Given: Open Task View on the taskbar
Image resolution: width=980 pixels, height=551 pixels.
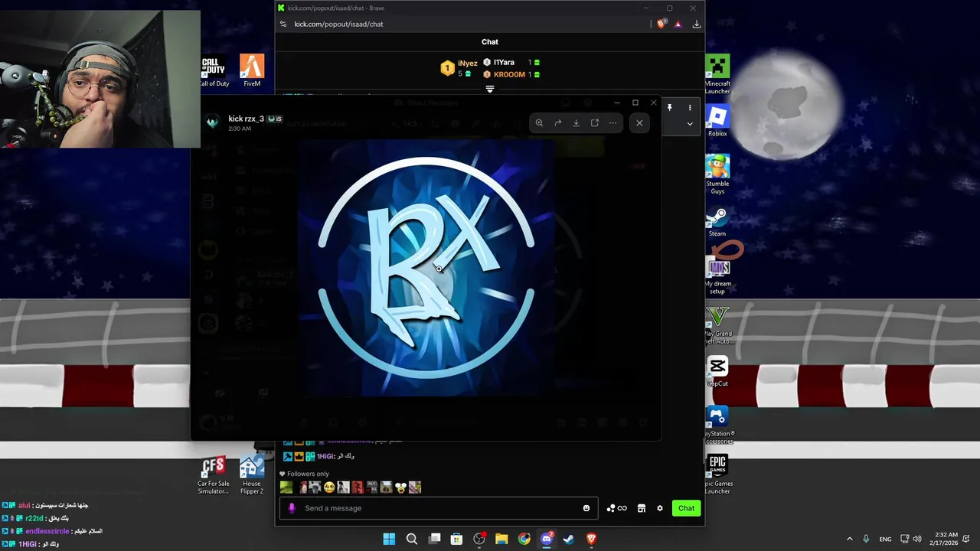Looking at the screenshot, I should (434, 539).
